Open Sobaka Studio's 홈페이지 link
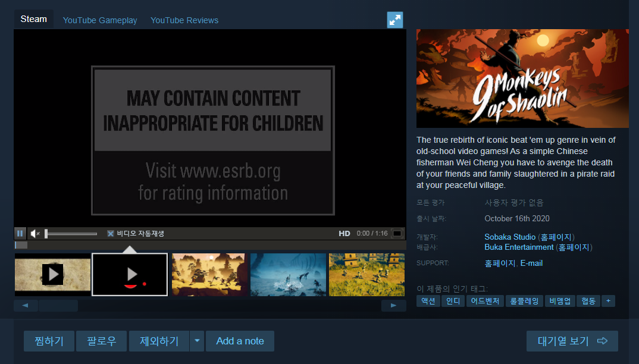Viewport: 639px width, 364px height. click(x=556, y=237)
